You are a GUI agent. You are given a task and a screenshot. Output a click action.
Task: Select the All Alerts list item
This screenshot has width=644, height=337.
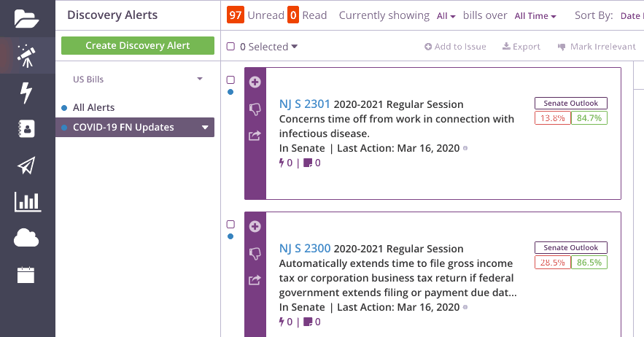point(93,108)
